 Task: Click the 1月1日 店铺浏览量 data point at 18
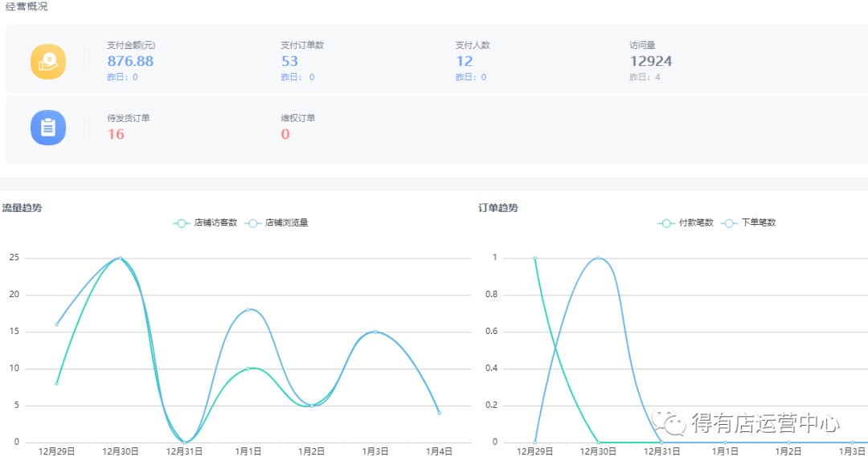tap(248, 309)
